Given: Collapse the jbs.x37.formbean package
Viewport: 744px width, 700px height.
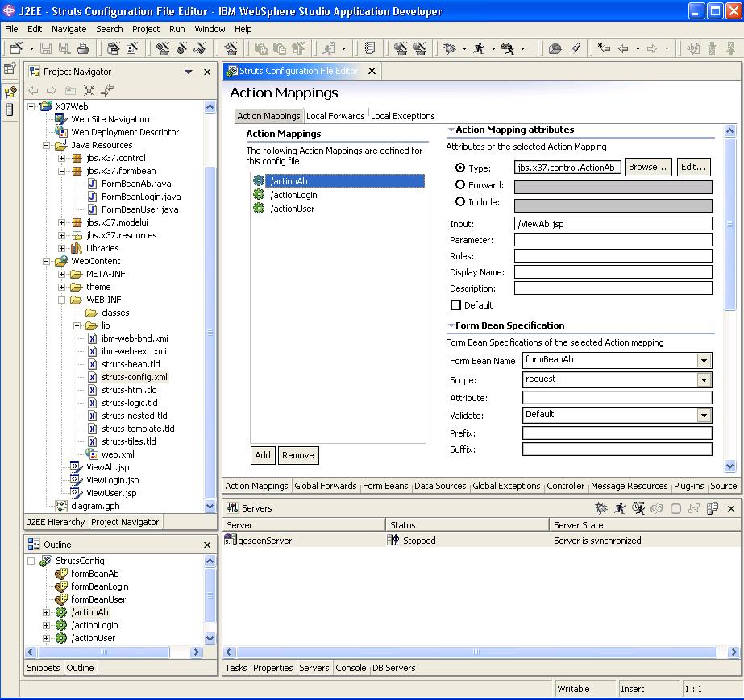Looking at the screenshot, I should click(x=62, y=171).
